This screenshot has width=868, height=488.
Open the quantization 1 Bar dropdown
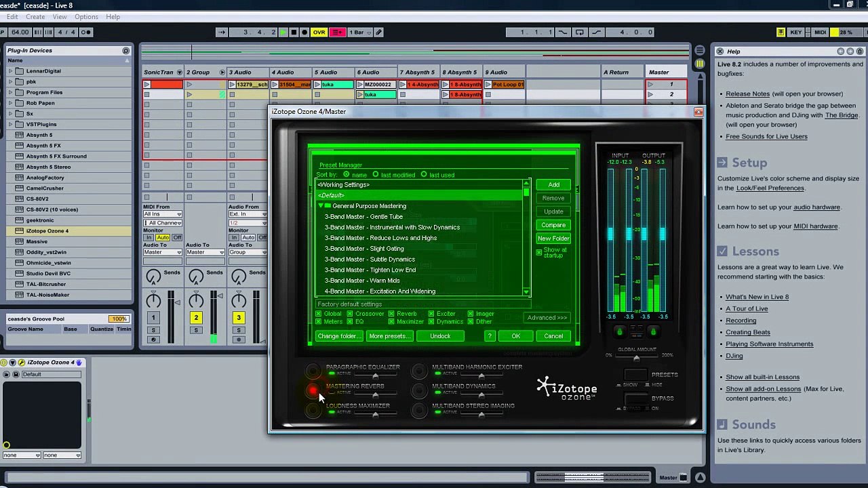click(x=361, y=32)
